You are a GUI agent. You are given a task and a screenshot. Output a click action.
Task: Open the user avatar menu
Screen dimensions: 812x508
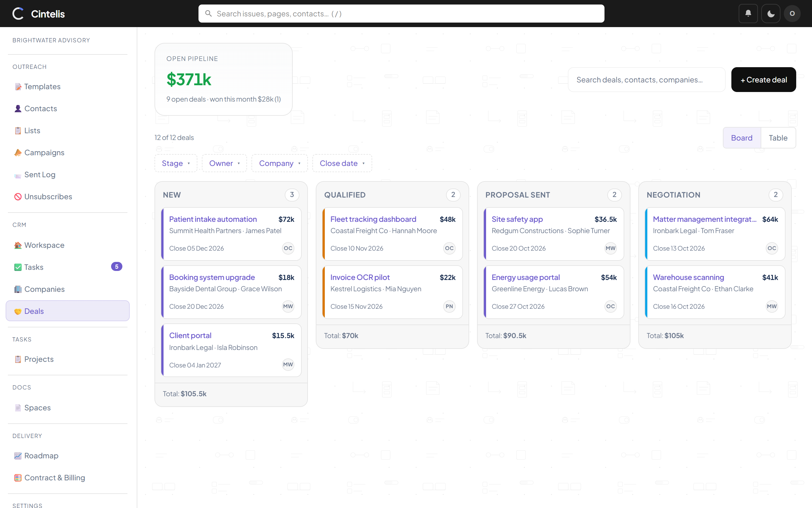792,14
